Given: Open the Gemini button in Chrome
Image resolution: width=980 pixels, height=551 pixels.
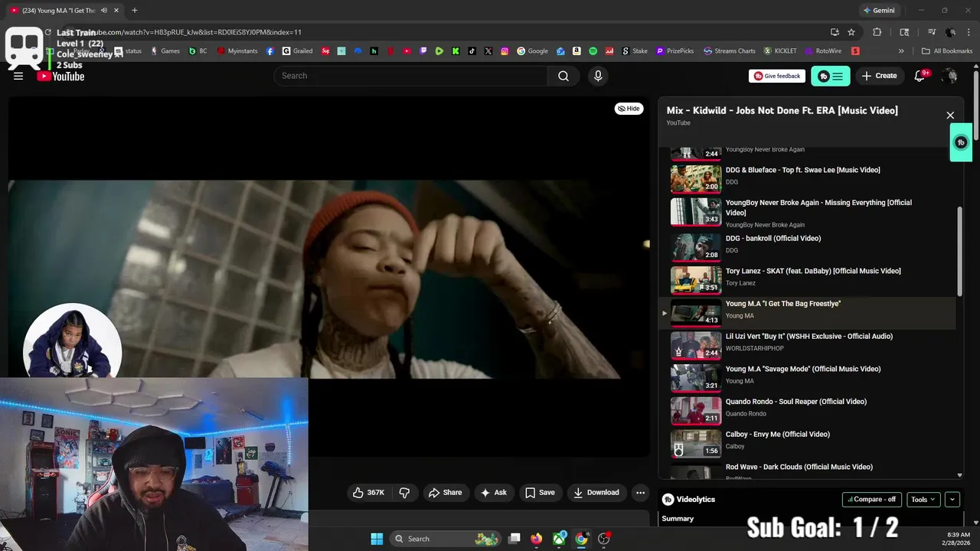Looking at the screenshot, I should [879, 11].
